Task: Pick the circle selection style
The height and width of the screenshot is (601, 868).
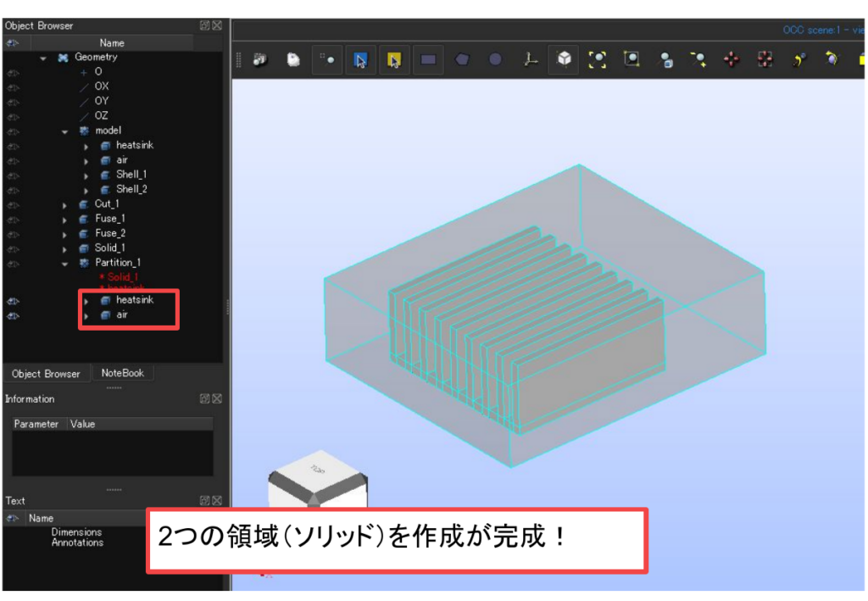Action: [495, 60]
